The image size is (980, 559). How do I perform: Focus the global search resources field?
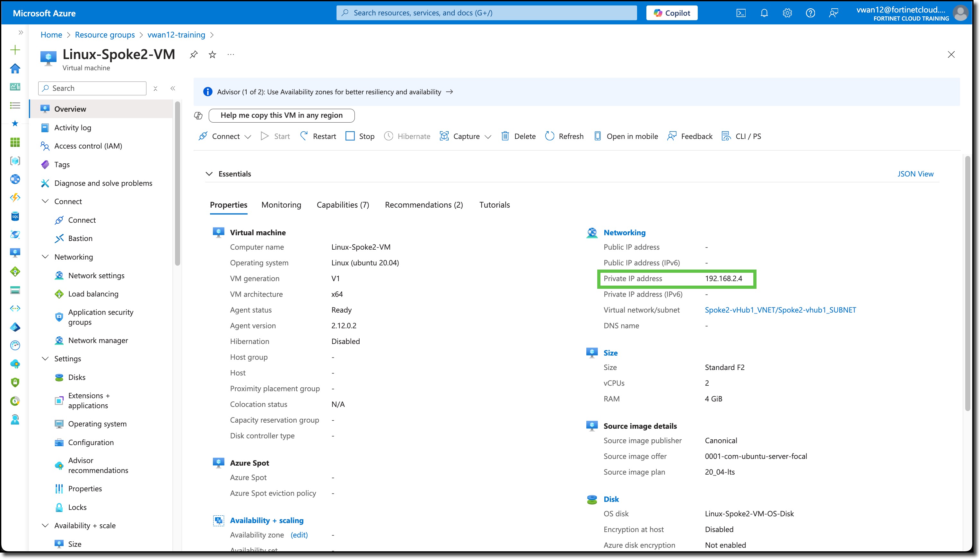tap(486, 13)
